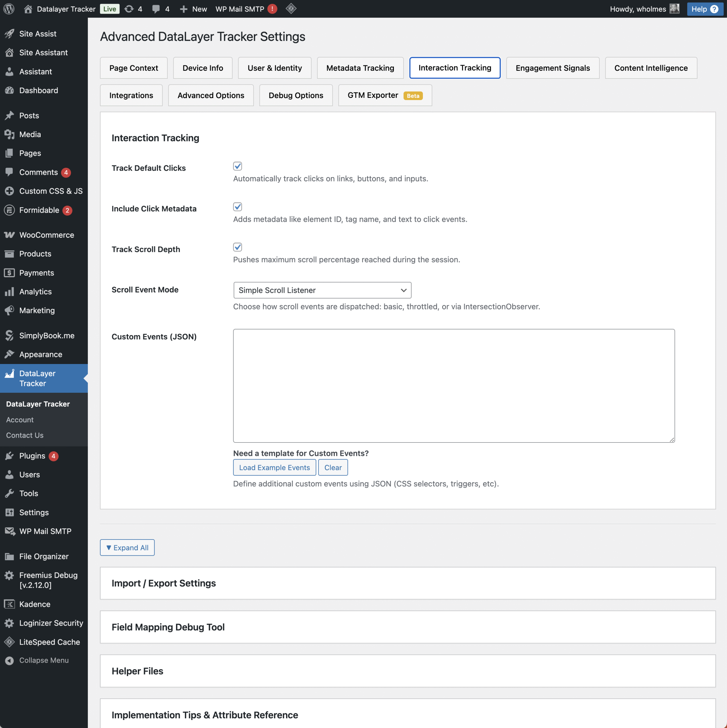Click the Interaction Tracking tab
Screen dimensions: 727x728
pos(455,68)
